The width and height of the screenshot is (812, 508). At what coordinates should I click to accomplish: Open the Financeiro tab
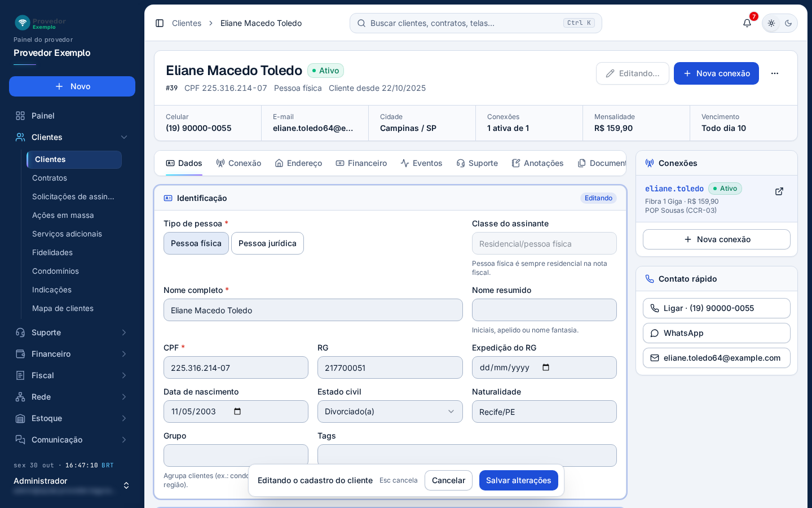coord(361,163)
